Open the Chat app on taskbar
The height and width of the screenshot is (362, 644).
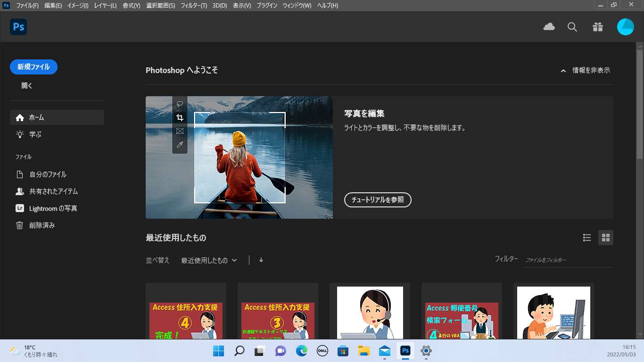click(x=281, y=351)
